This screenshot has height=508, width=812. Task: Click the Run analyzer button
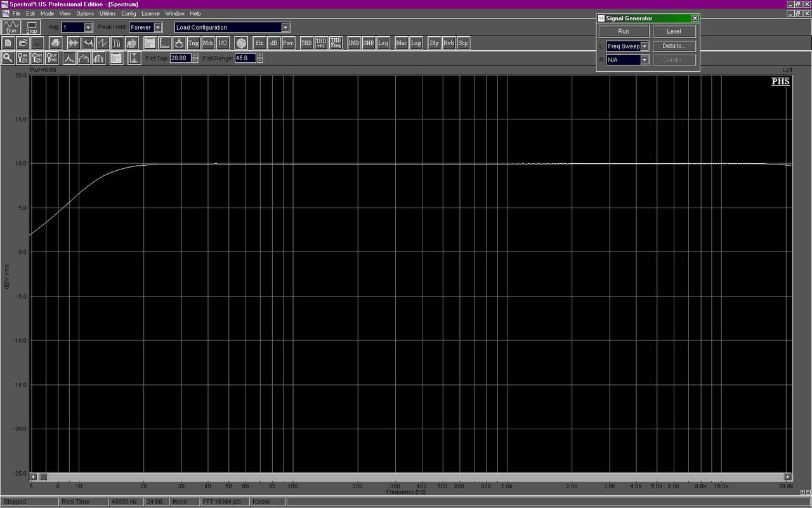(x=11, y=27)
